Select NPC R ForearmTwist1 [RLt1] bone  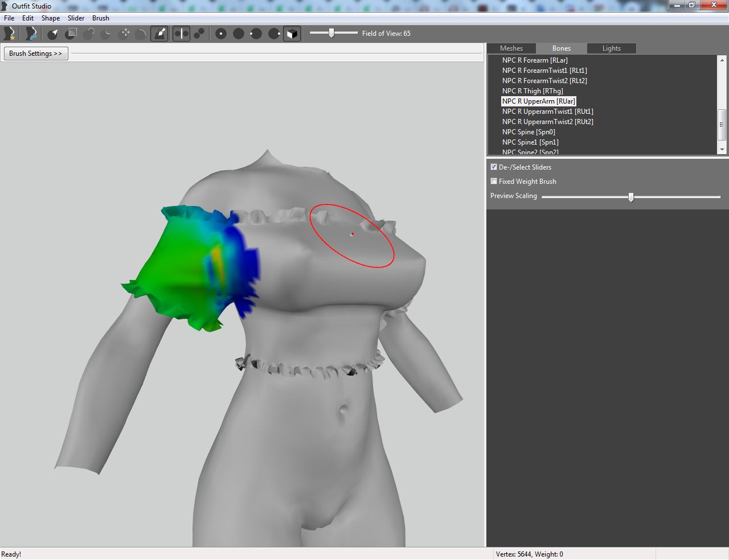pos(544,71)
